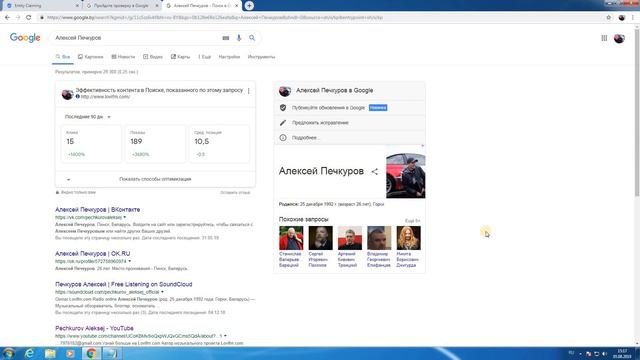Image resolution: width=640 pixels, height=360 pixels.
Task: Close the Алексей Печкуров browser tab
Action: click(236, 6)
